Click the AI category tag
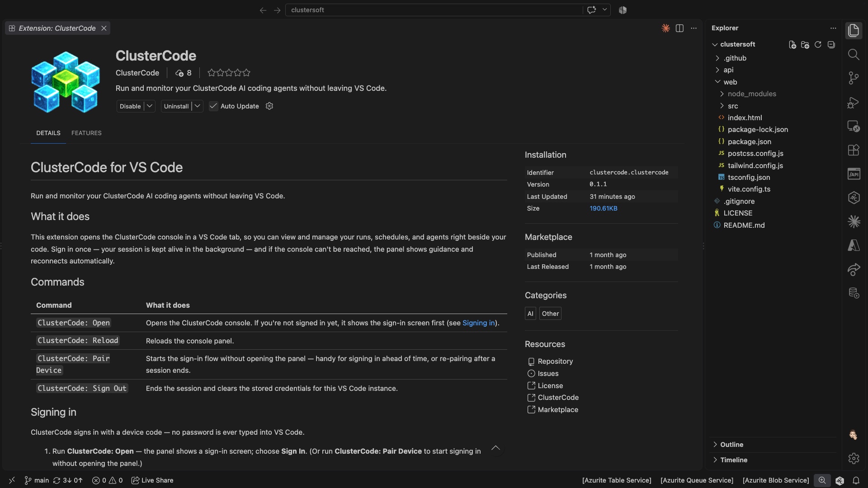This screenshot has width=868, height=488. [530, 314]
